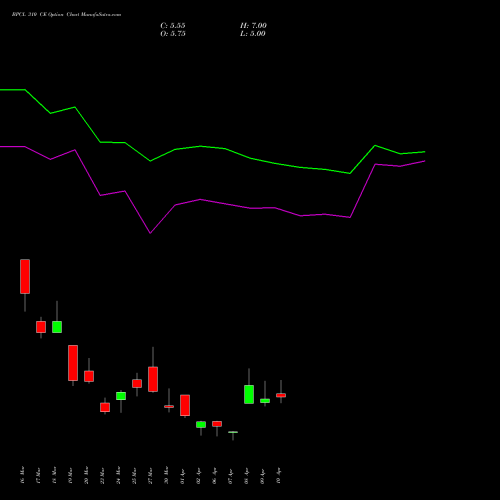Select the red candle for 17 Mar

(41, 327)
